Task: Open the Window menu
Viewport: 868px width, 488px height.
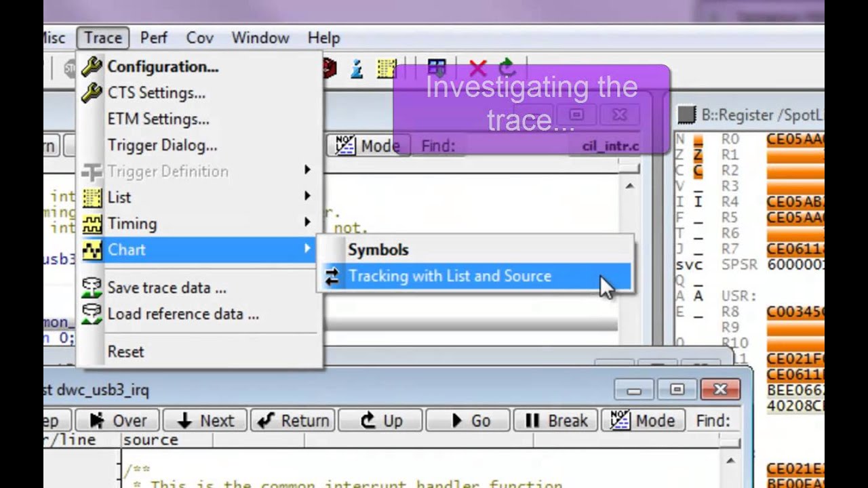Action: pos(260,38)
